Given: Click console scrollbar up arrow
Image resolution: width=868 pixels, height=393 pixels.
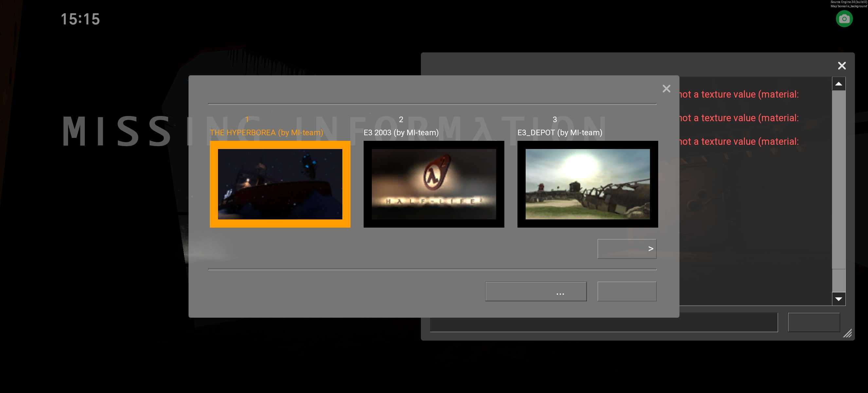Looking at the screenshot, I should (838, 84).
